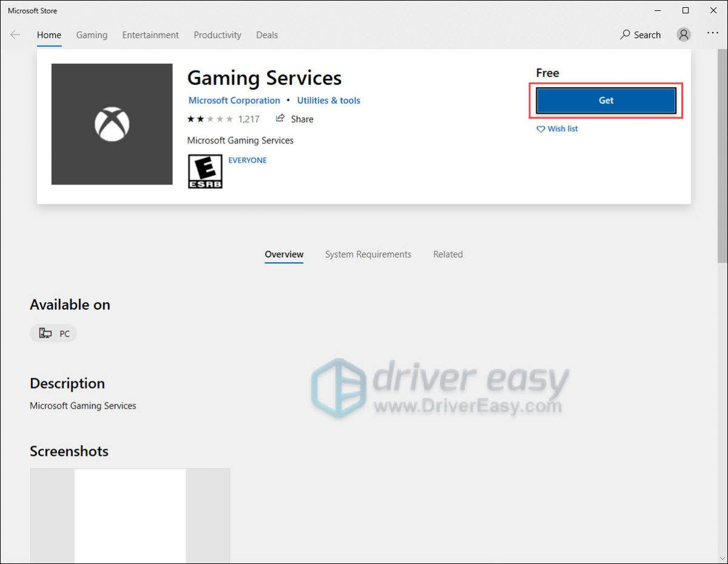Open the Microsoft Corporation publisher link
The image size is (728, 564).
pyautogui.click(x=234, y=101)
